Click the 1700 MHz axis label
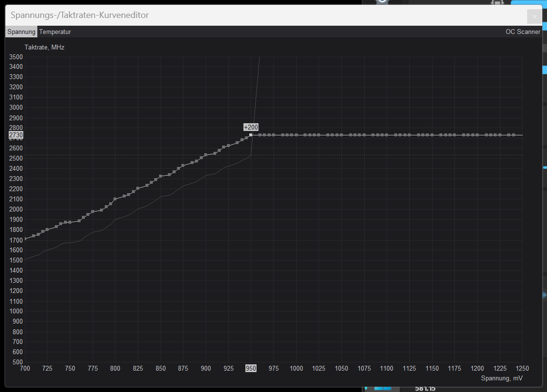 click(16, 240)
